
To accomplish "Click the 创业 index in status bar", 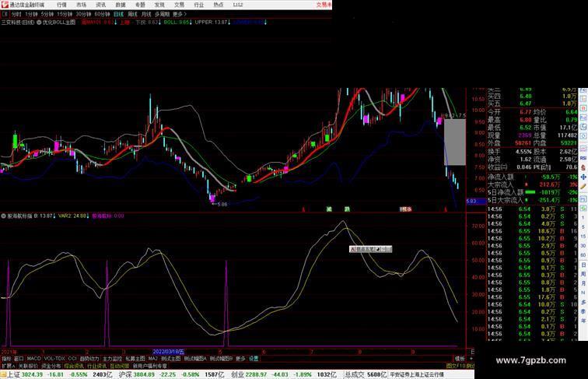I will click(x=238, y=374).
